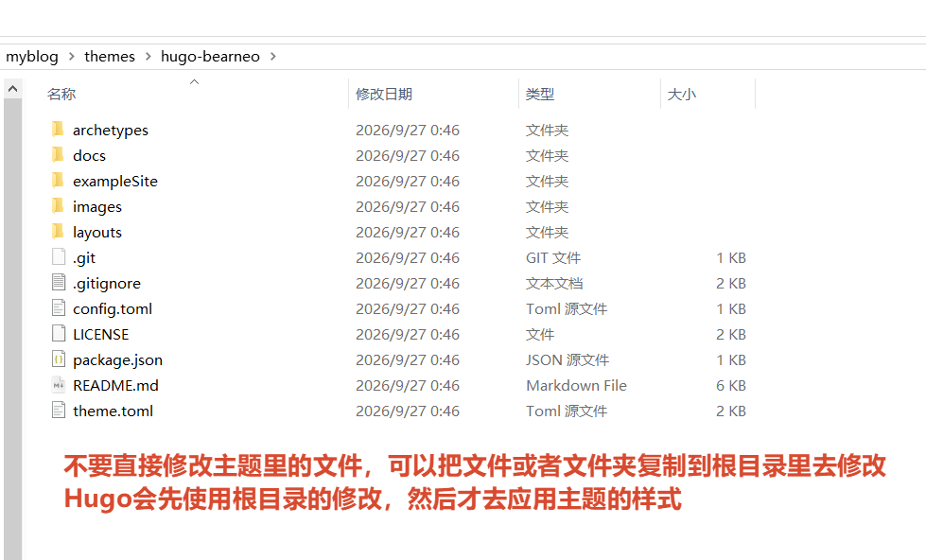926x560 pixels.
Task: Click the navigation pane scrollbar track
Action: (13, 329)
